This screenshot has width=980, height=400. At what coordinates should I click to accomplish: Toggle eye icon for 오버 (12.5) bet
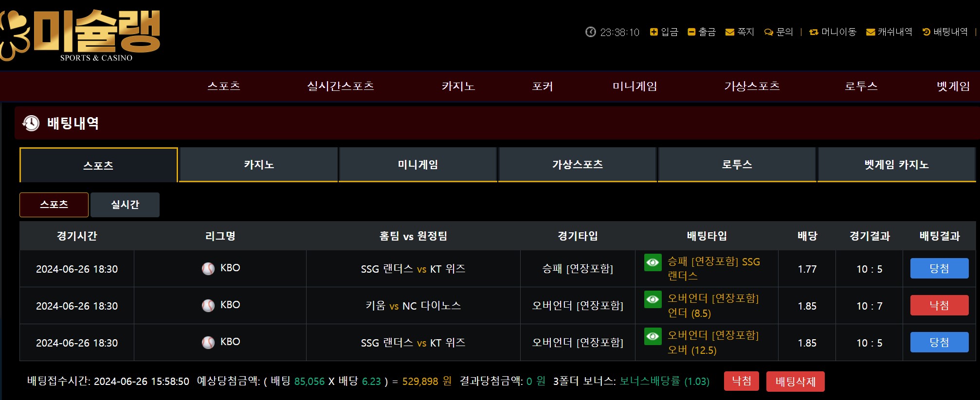(x=653, y=336)
